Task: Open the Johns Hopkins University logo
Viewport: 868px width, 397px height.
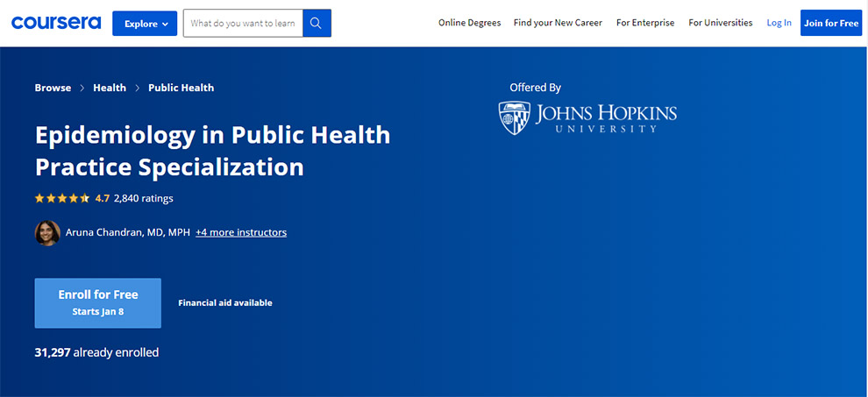Action: (x=587, y=117)
